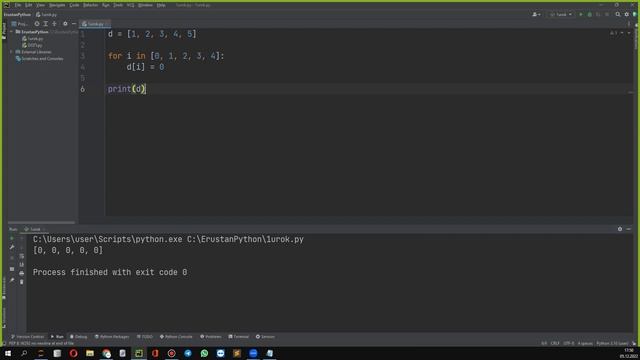Click UTF-8 encoding in status bar
Image resolution: width=640 pixels, height=360 pixels.
(569, 343)
